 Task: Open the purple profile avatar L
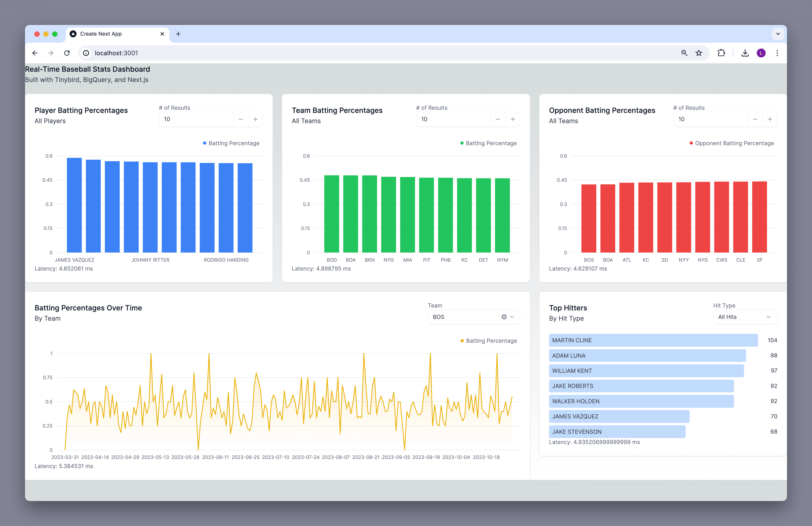pyautogui.click(x=761, y=53)
